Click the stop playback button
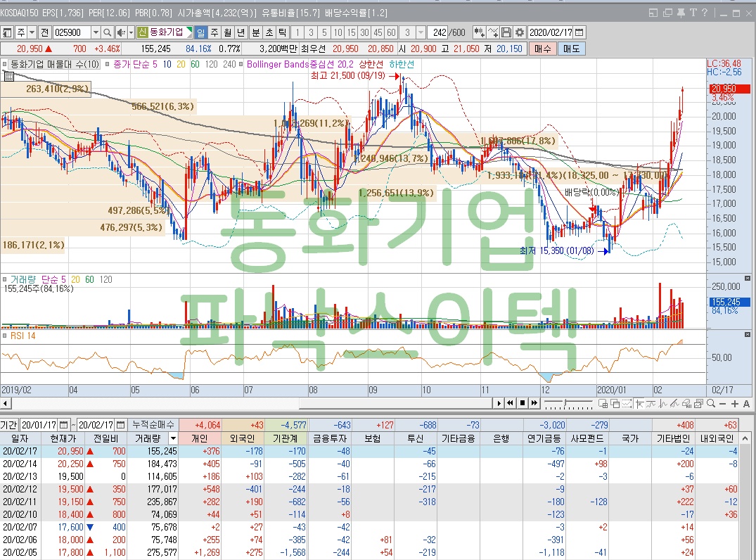 tap(522, 403)
